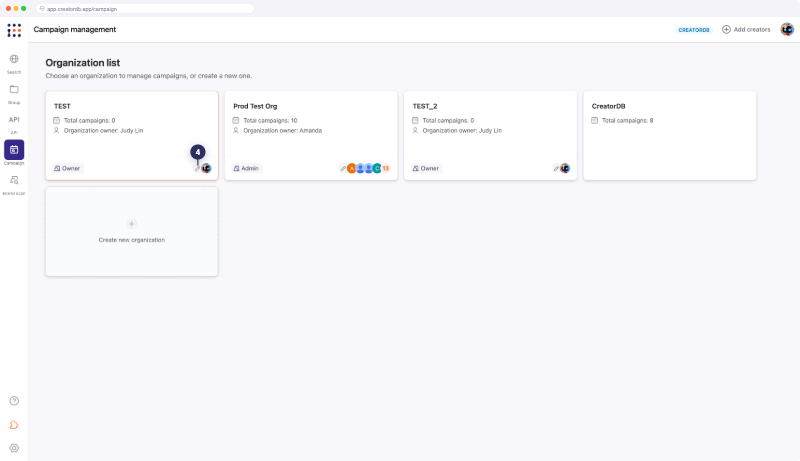800x461 pixels.
Task: Click 'Total campaigns: 0' on TEST_2 card
Action: [448, 120]
